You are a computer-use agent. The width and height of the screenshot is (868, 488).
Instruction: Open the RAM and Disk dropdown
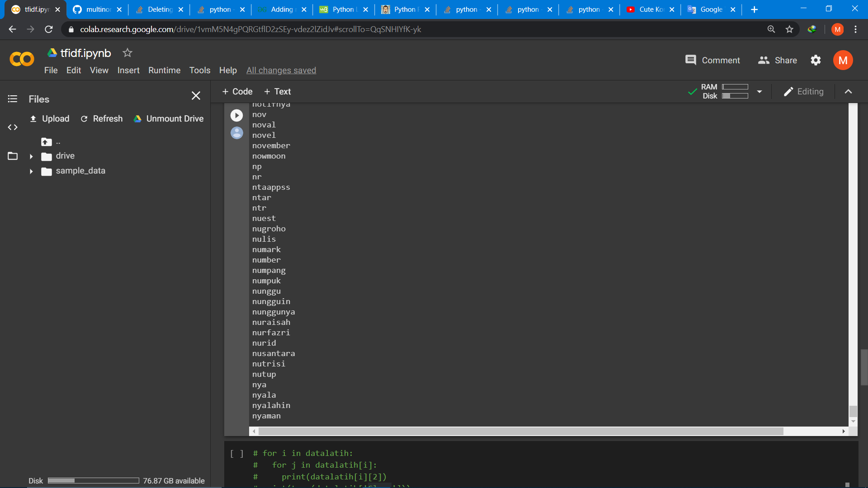[759, 91]
